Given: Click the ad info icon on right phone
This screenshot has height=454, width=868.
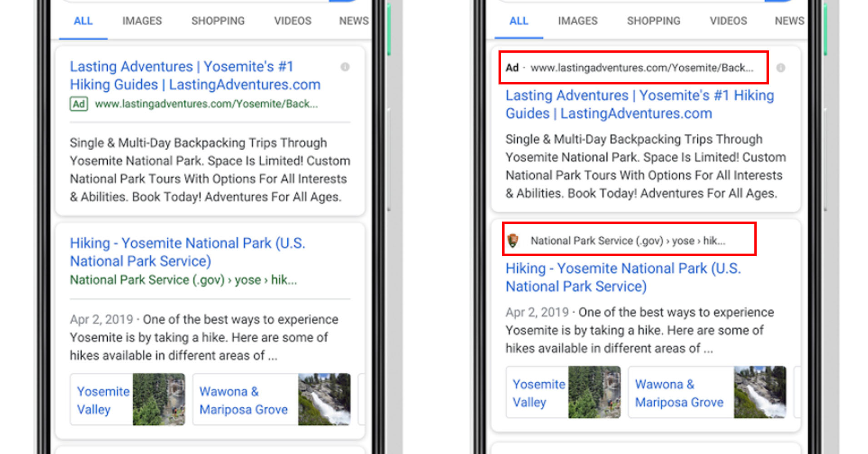Looking at the screenshot, I should (x=781, y=68).
